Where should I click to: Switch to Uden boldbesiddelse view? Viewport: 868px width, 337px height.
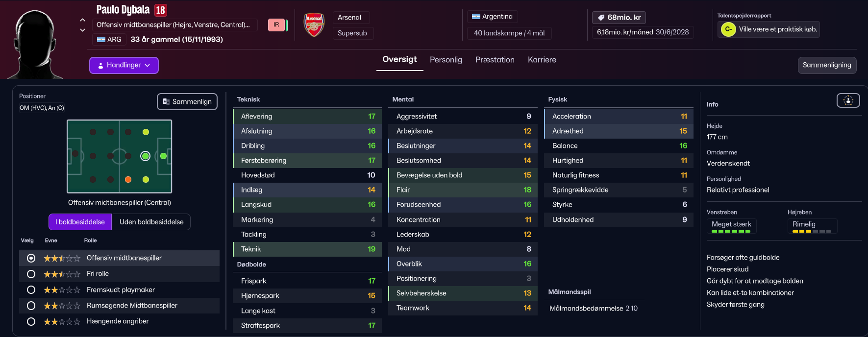(x=151, y=222)
